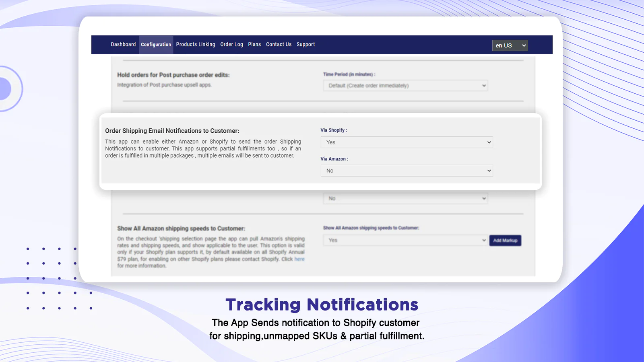The image size is (644, 362).
Task: Open the blurred No dropdown below the highlighted panel
Action: point(405,198)
